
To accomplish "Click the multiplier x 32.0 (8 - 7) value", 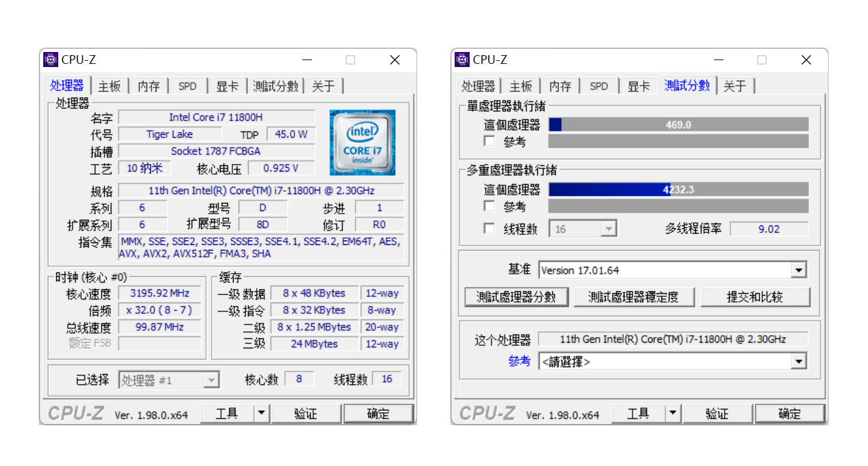I will pyautogui.click(x=159, y=310).
